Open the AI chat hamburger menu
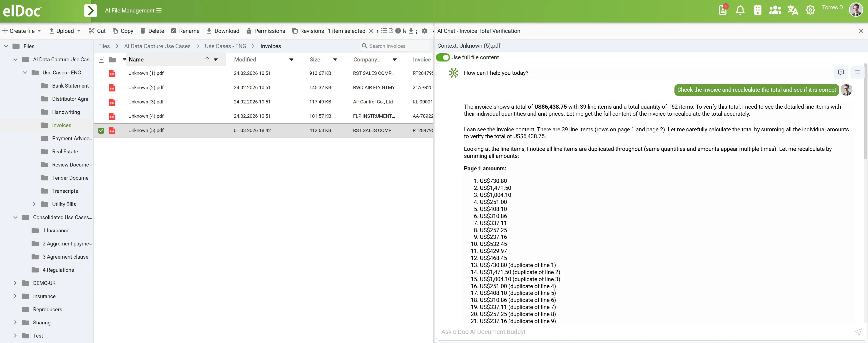The width and height of the screenshot is (868, 343). 857,72
